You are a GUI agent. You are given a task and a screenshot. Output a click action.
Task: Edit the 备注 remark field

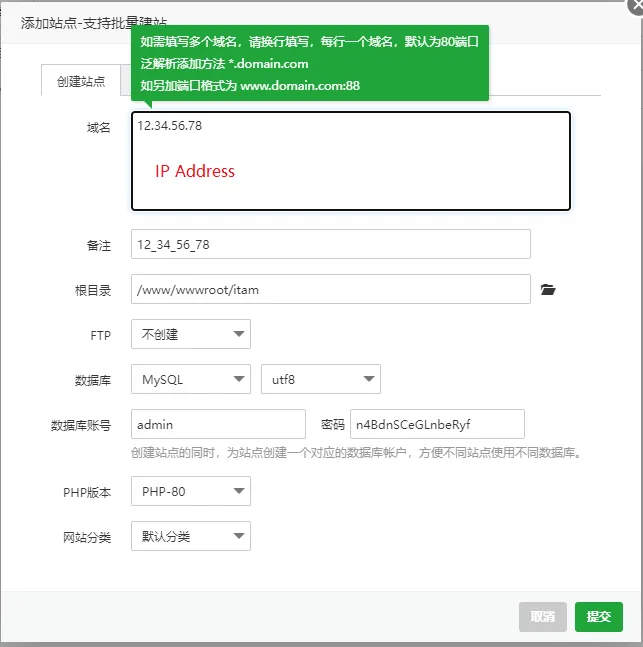331,244
